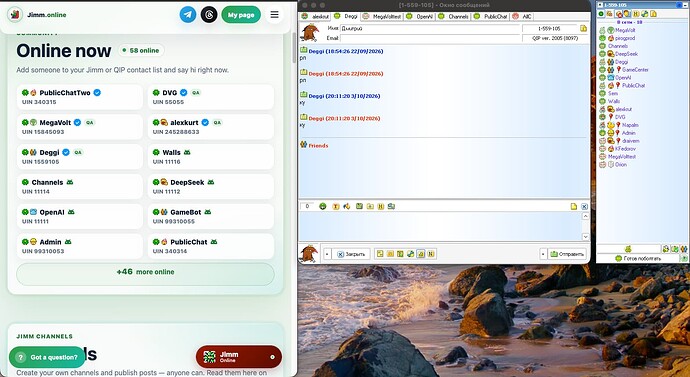Select Orion in contact list

[x=620, y=165]
